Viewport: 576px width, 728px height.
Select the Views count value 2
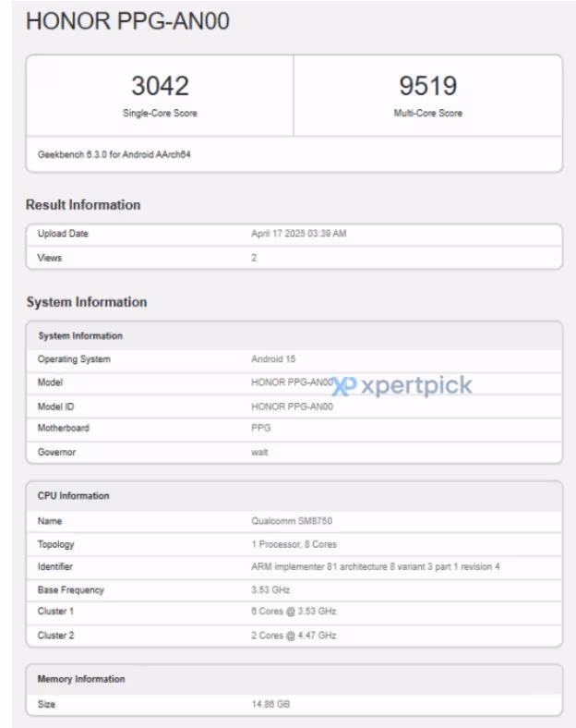point(254,258)
